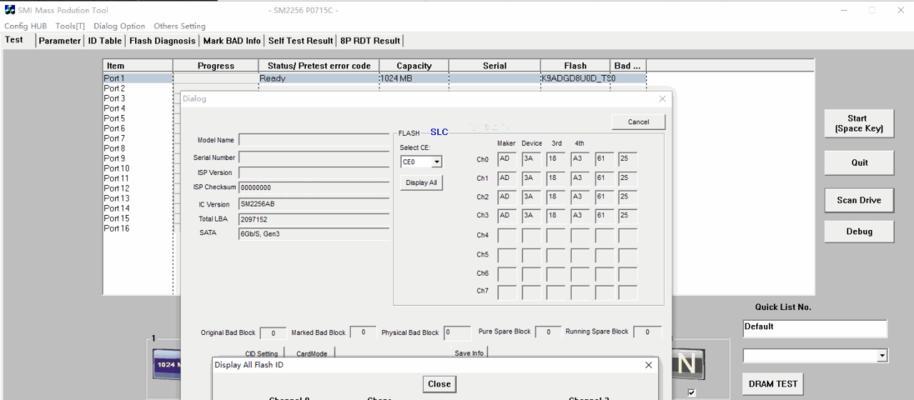Select Port 12 in the list
The width and height of the screenshot is (914, 400).
pyautogui.click(x=117, y=188)
